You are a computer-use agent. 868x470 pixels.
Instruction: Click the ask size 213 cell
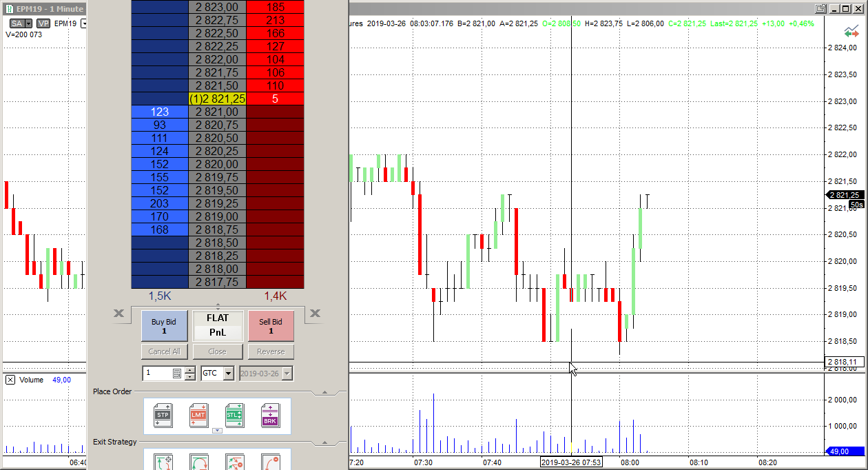pos(275,20)
